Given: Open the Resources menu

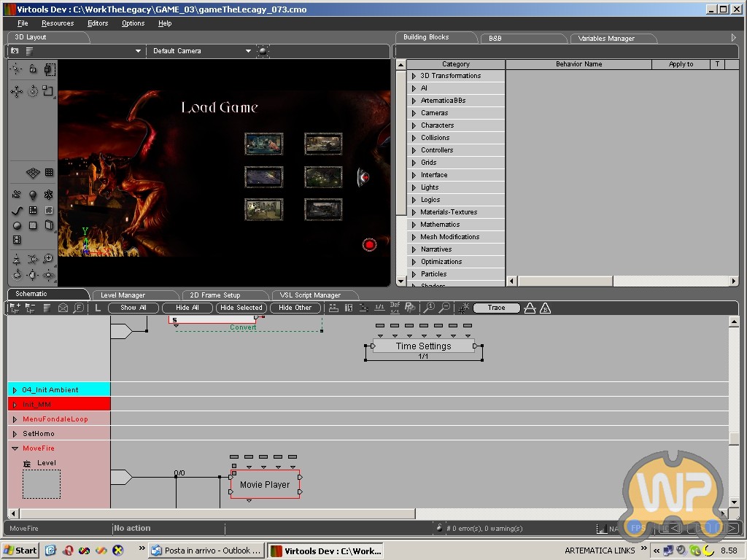Looking at the screenshot, I should click(58, 23).
